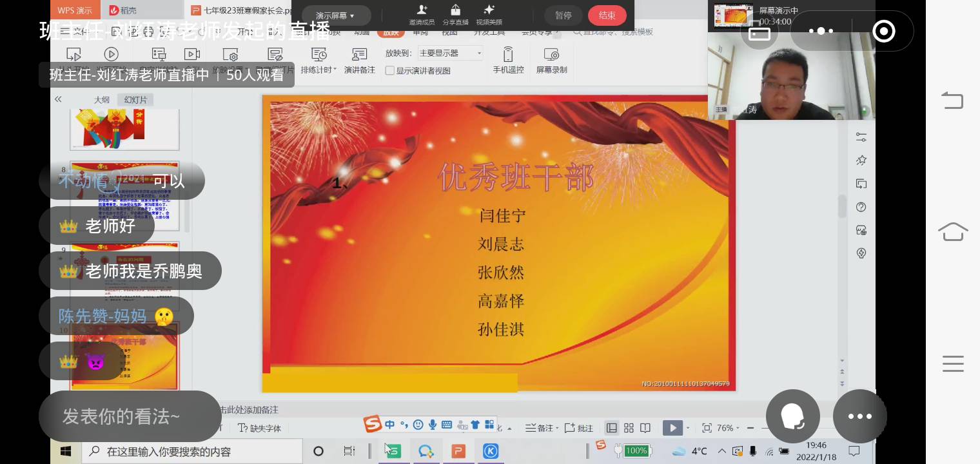Click 邀请成员 invite members icon

[x=422, y=15]
